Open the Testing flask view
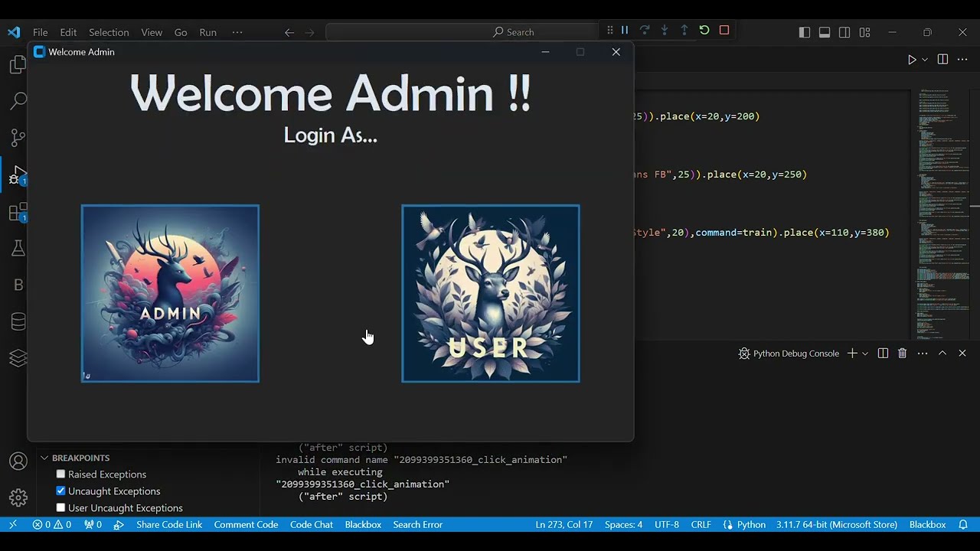The image size is (980, 551). [18, 248]
